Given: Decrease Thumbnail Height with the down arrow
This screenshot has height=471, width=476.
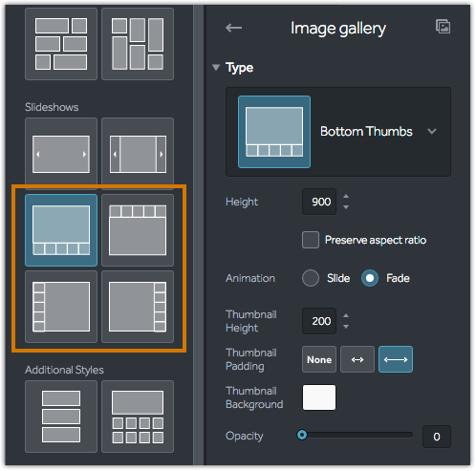Looking at the screenshot, I should [346, 327].
